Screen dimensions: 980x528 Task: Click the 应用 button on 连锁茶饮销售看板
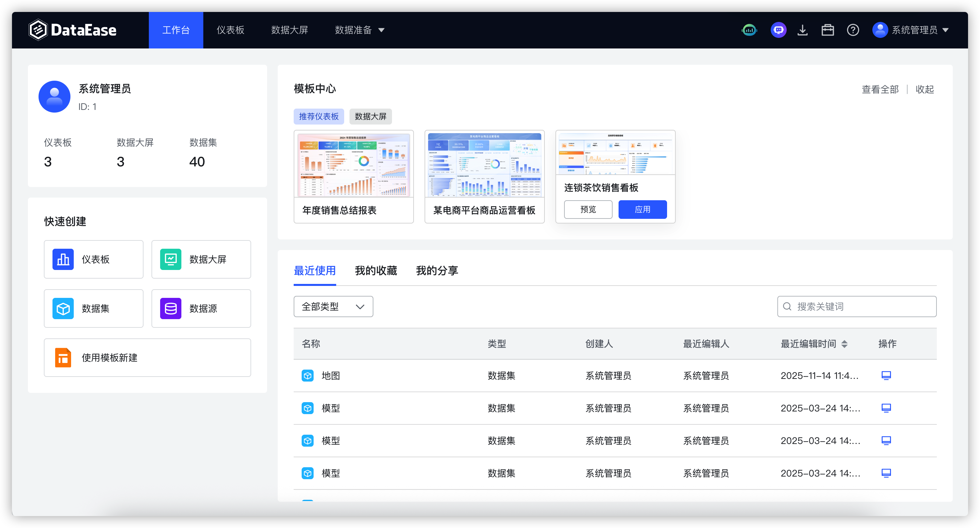point(642,209)
